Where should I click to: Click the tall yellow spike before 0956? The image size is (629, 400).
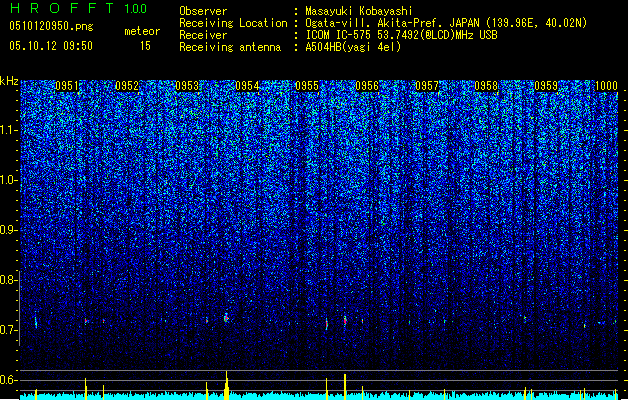[345, 386]
